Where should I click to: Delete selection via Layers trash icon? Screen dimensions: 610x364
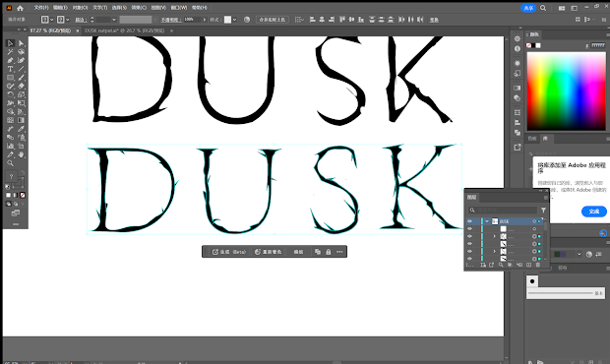(x=538, y=265)
